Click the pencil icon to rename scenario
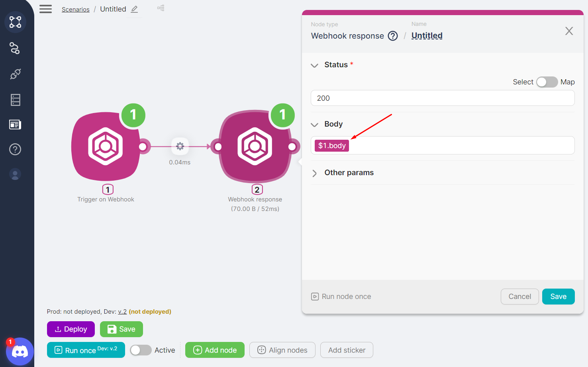 135,9
